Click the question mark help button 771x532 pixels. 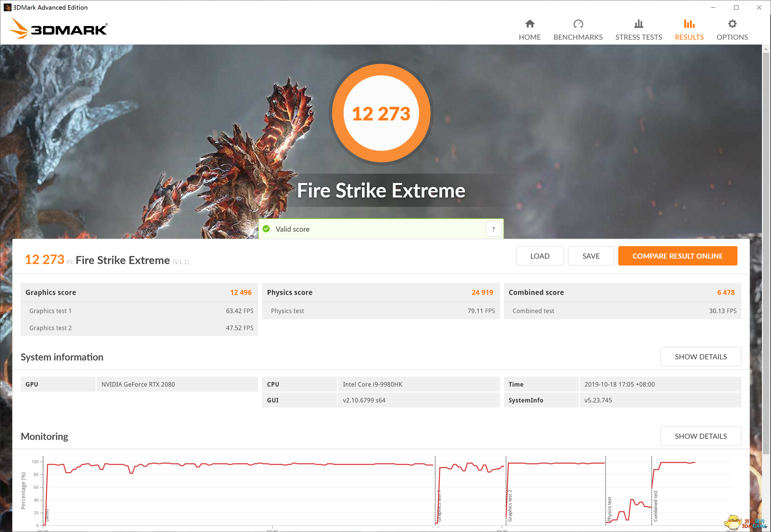click(493, 229)
